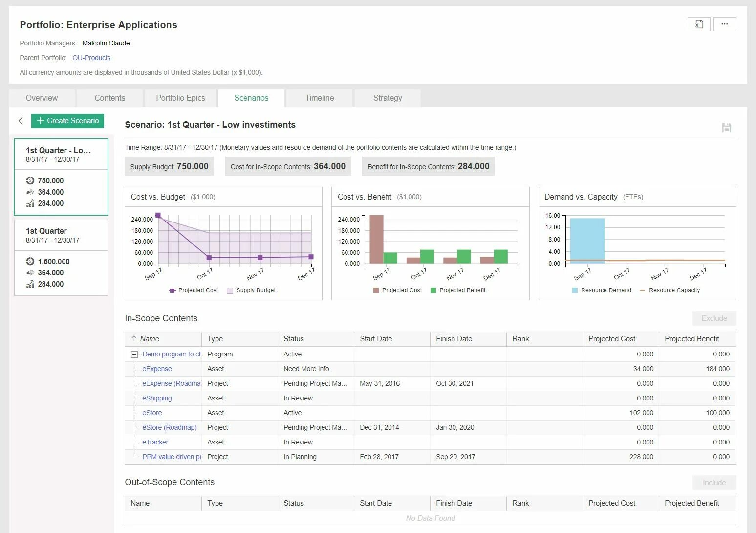This screenshot has width=756, height=533.
Task: Open the Timeline tab
Action: [320, 98]
